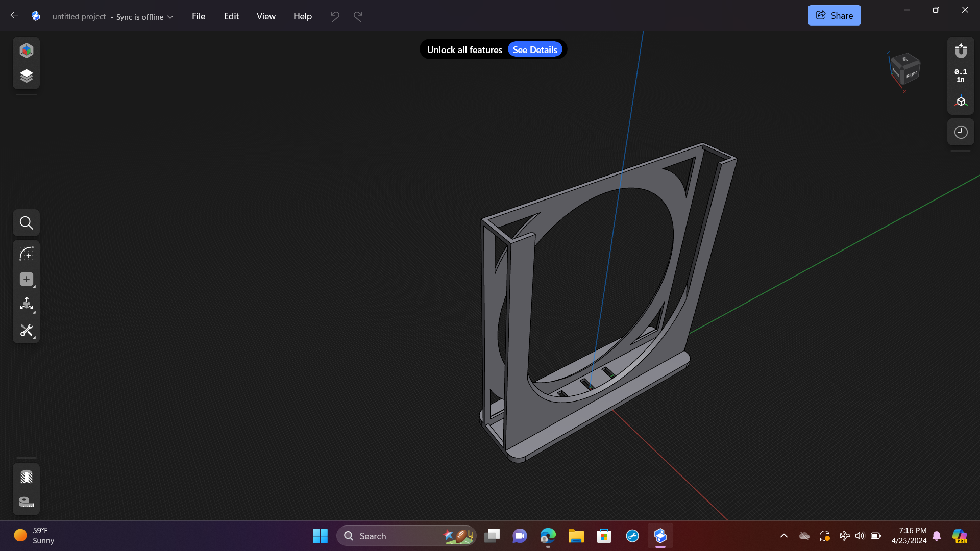Open the View menu
Screen dimensions: 980x551
coord(265,16)
